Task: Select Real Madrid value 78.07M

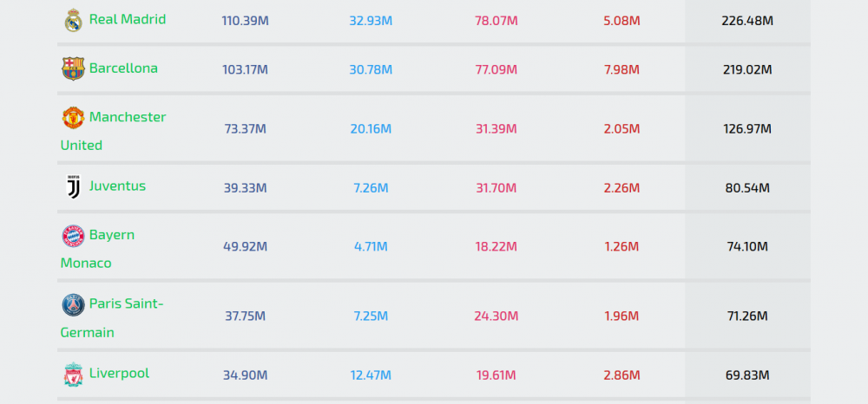Action: 496,21
